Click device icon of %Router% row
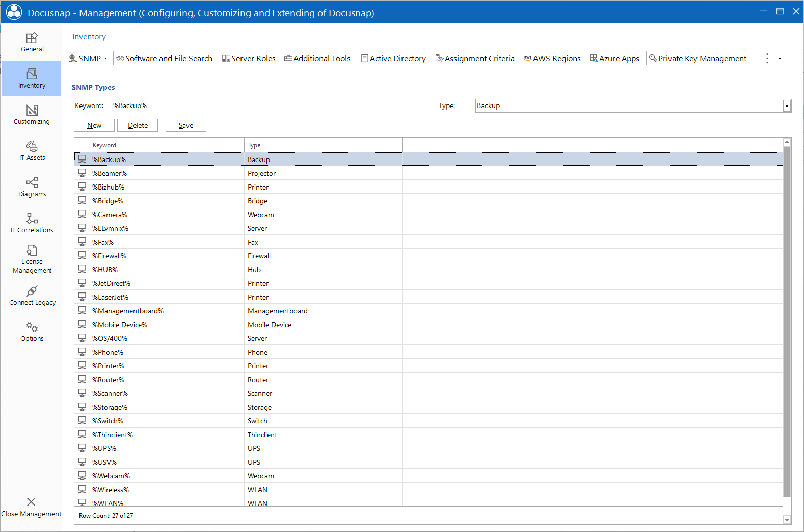The width and height of the screenshot is (804, 532). (x=82, y=380)
